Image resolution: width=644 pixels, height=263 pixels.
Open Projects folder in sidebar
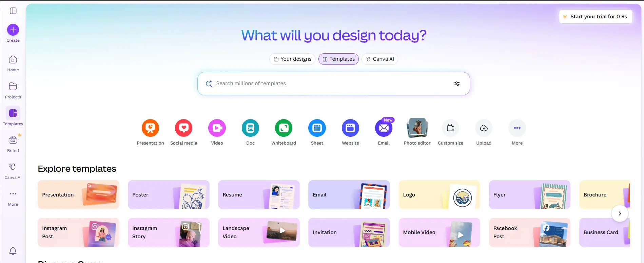pos(13,91)
